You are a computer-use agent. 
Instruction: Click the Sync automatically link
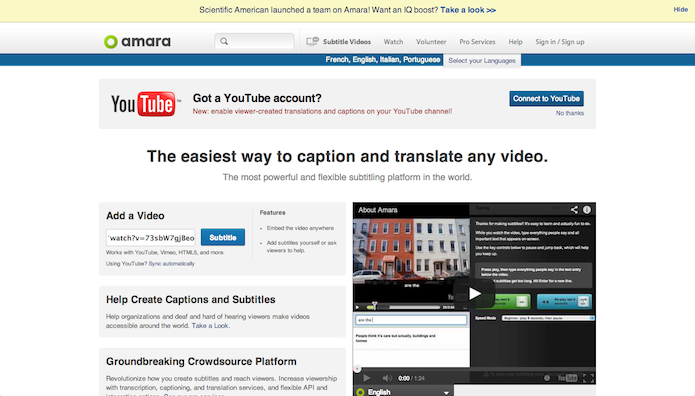[172, 263]
